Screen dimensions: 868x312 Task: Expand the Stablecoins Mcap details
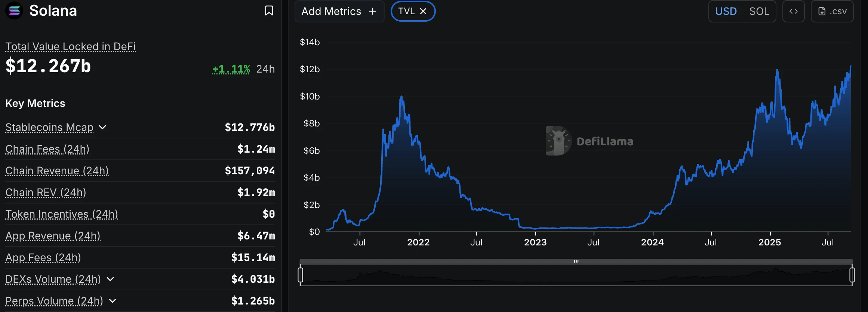pyautogui.click(x=102, y=127)
